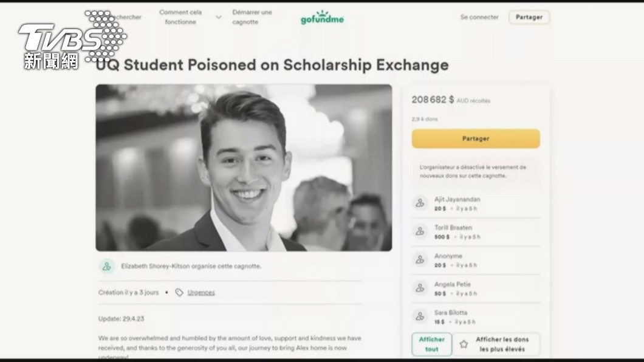The height and width of the screenshot is (362, 644).
Task: Click Angela Petie's donor avatar icon
Action: (x=420, y=288)
